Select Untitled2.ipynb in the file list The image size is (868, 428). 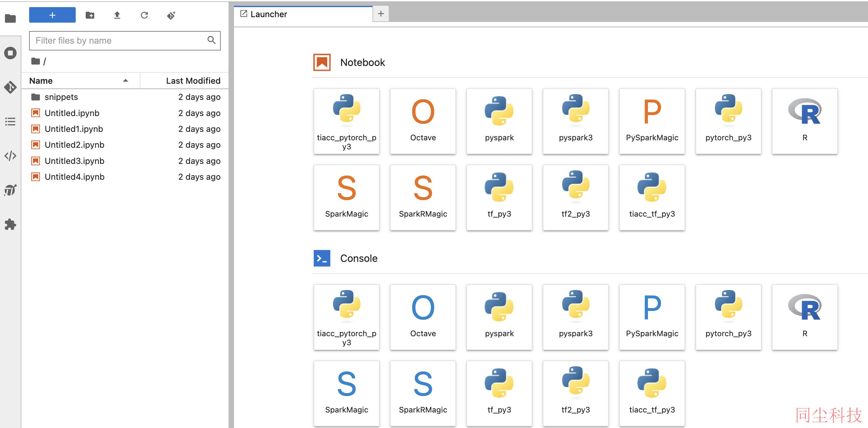point(125,145)
